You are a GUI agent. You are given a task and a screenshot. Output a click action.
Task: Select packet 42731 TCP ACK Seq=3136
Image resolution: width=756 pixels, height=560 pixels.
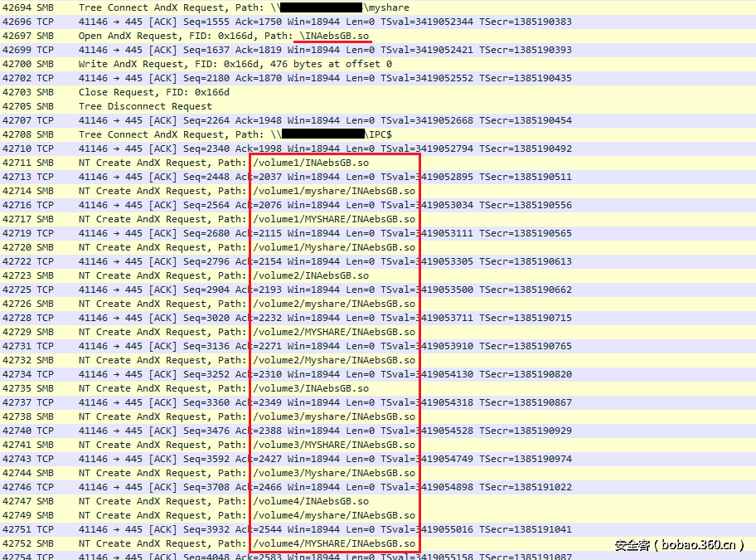click(378, 346)
